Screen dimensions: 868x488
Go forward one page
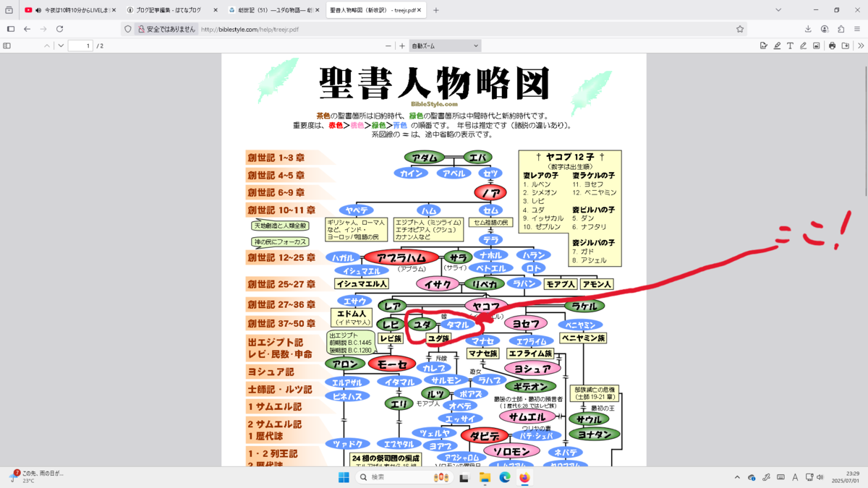[x=43, y=29]
